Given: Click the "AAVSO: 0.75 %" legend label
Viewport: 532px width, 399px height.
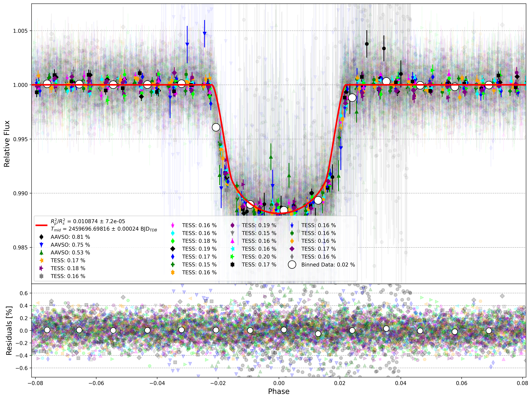Looking at the screenshot, I should click(x=70, y=245).
